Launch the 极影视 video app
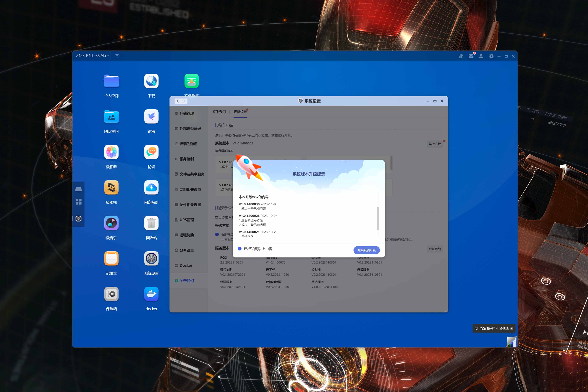Screen dimensions: 588x392 111,187
